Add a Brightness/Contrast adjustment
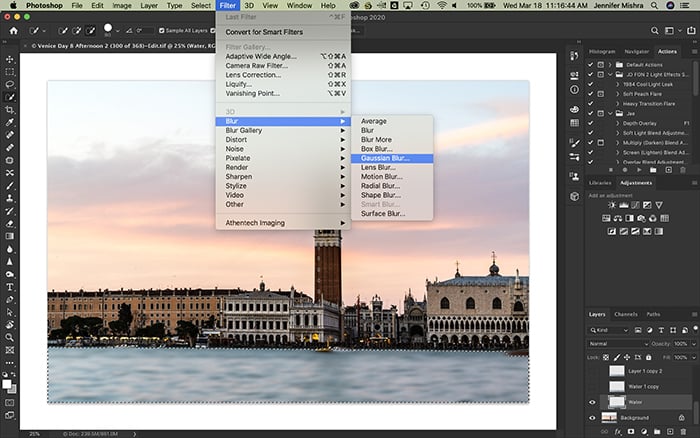700x438 pixels. pos(612,205)
